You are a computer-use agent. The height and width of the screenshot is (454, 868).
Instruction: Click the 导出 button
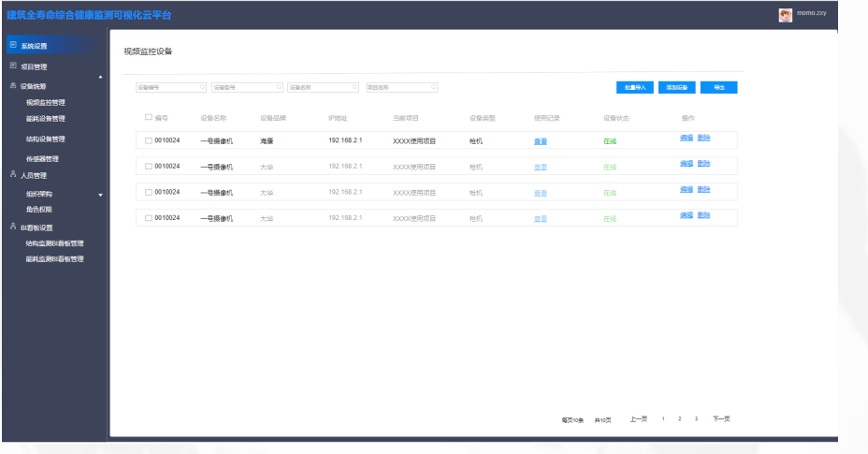point(719,88)
